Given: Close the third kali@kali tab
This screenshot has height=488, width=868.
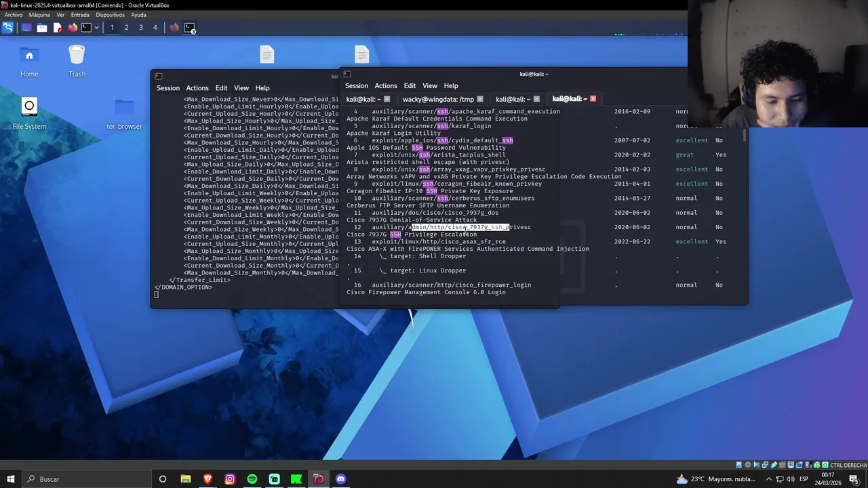Looking at the screenshot, I should coord(536,99).
